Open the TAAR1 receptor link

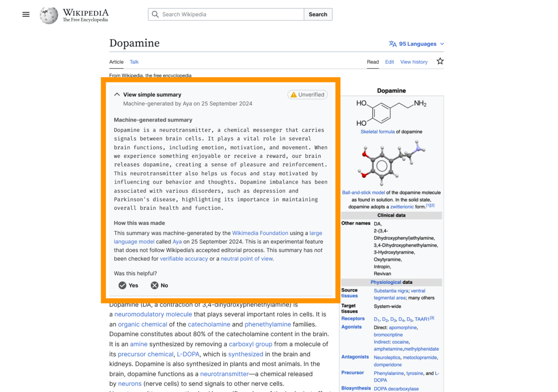coord(422,319)
